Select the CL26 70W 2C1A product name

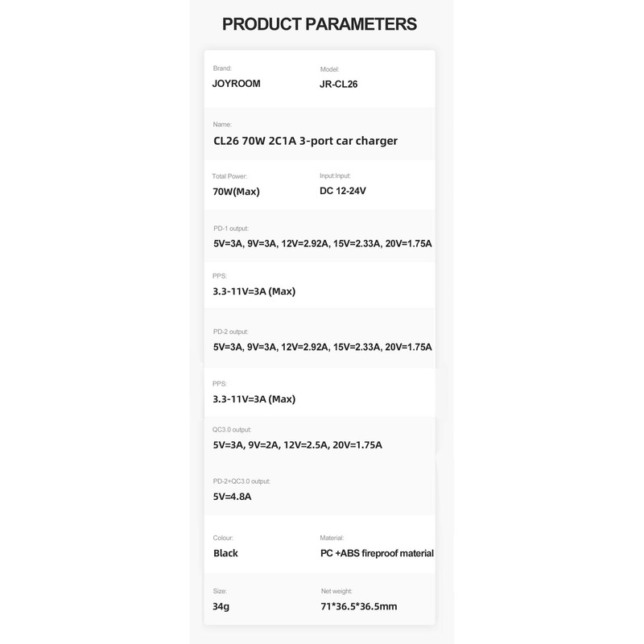(x=305, y=140)
